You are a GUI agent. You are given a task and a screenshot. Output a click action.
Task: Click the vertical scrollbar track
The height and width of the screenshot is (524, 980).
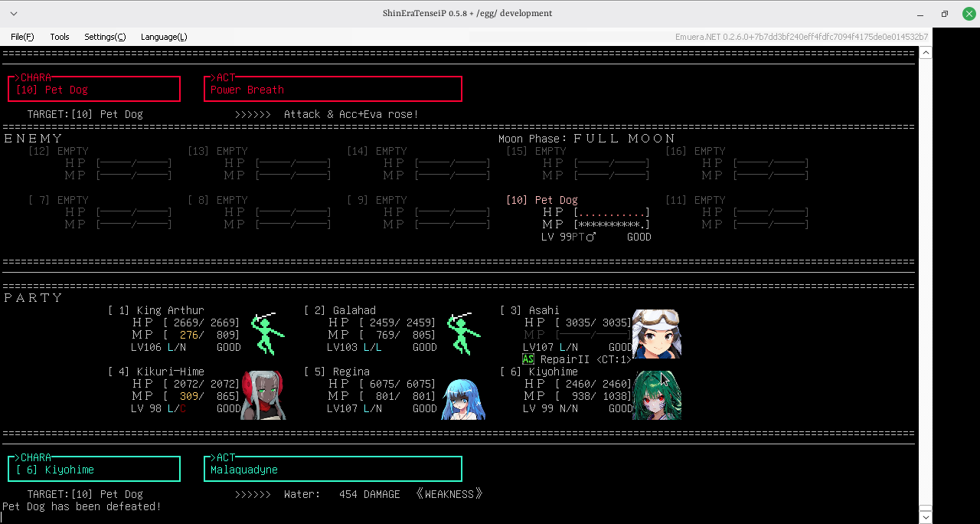[926, 283]
